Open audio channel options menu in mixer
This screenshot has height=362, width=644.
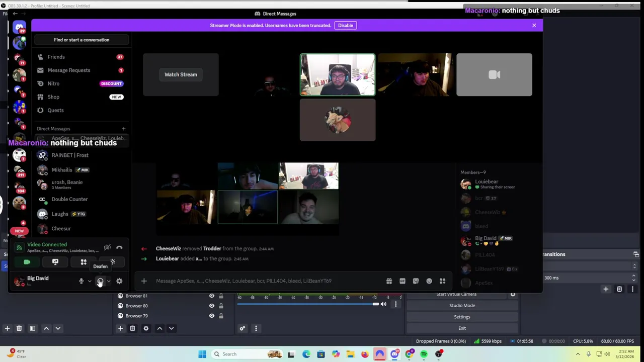[x=395, y=304]
